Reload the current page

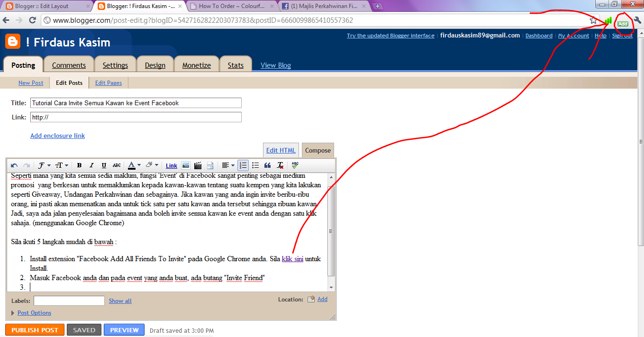32,20
